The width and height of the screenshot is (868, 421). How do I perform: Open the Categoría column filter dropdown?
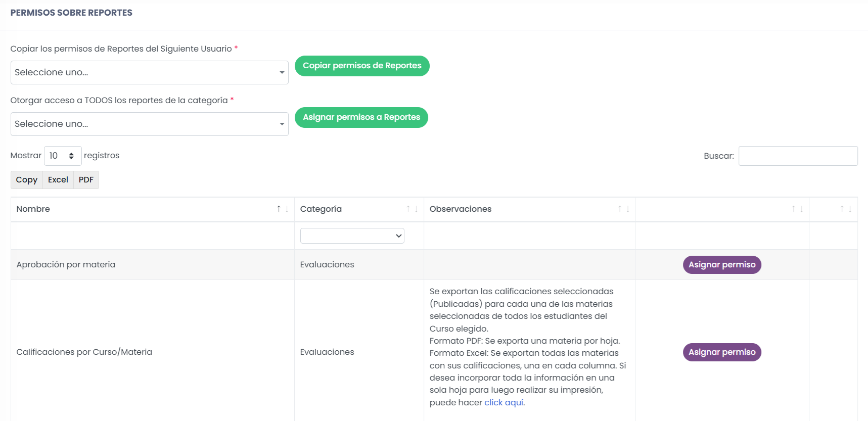(x=352, y=236)
